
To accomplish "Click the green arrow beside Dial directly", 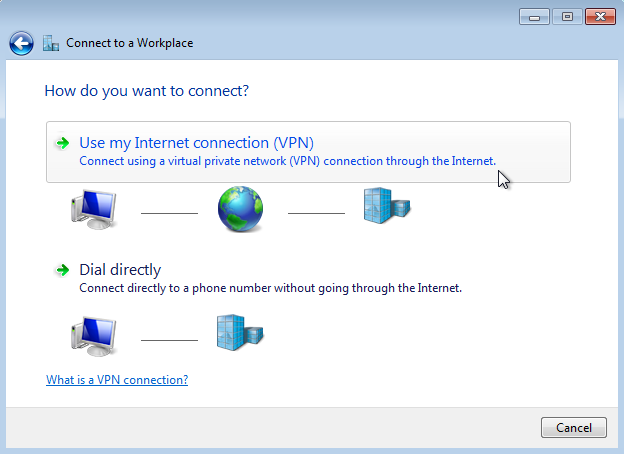I will [63, 270].
